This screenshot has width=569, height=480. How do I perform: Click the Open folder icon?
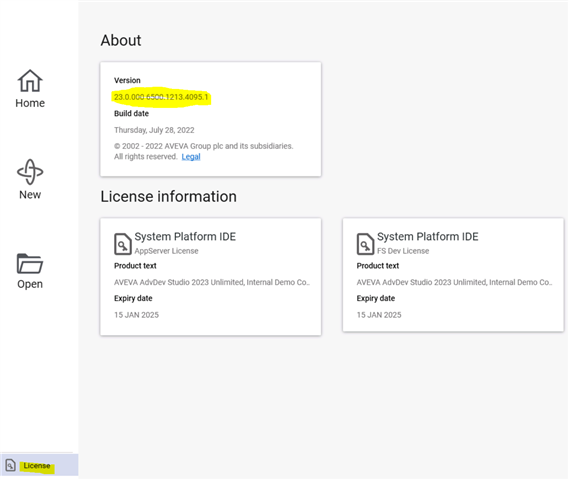pyautogui.click(x=30, y=263)
